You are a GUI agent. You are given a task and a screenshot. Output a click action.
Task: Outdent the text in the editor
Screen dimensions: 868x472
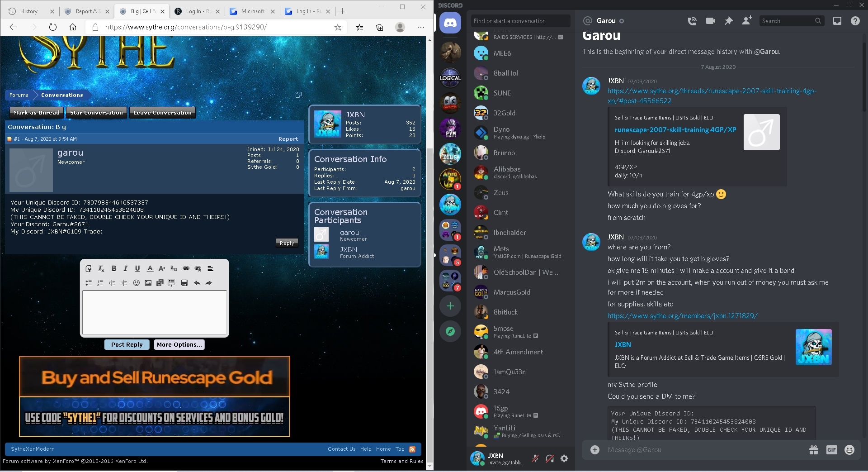tap(112, 283)
